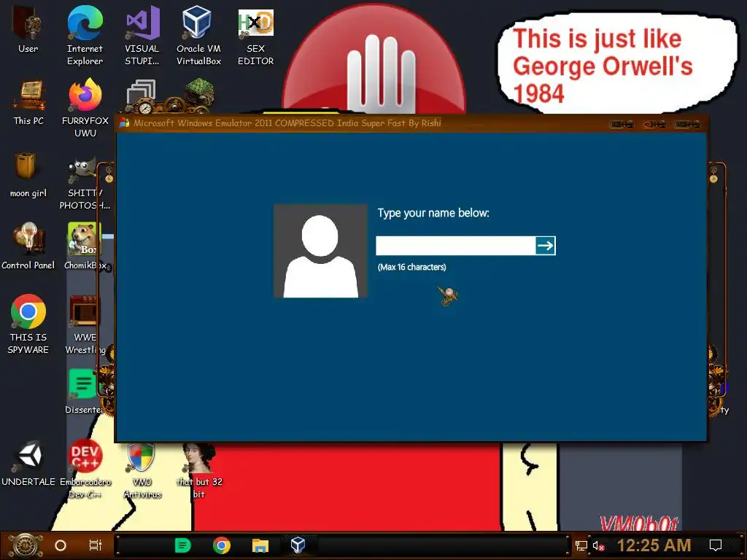Open the 12:25 AM clock
This screenshot has width=747, height=560.
(654, 545)
